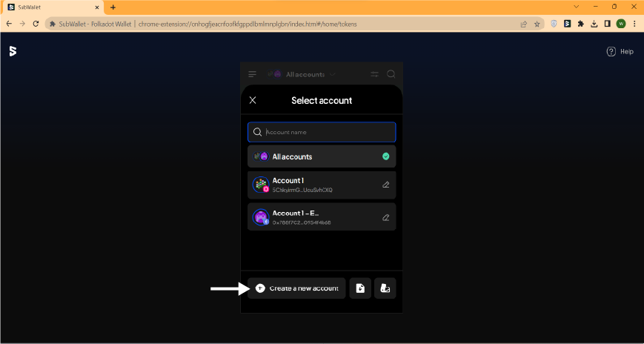Open the Chrome three-dot menu
This screenshot has width=644, height=344.
[634, 24]
